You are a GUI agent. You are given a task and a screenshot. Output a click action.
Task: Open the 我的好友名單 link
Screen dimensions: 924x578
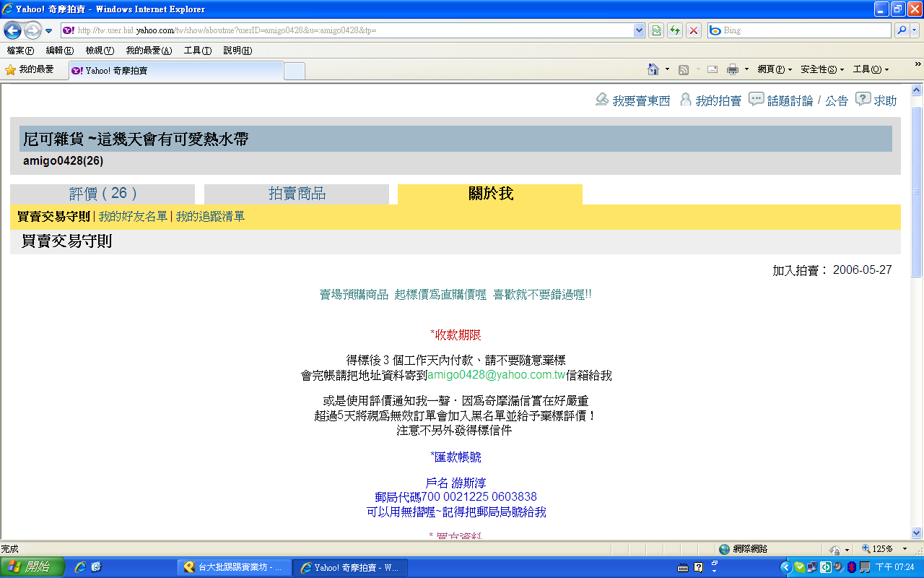point(133,217)
